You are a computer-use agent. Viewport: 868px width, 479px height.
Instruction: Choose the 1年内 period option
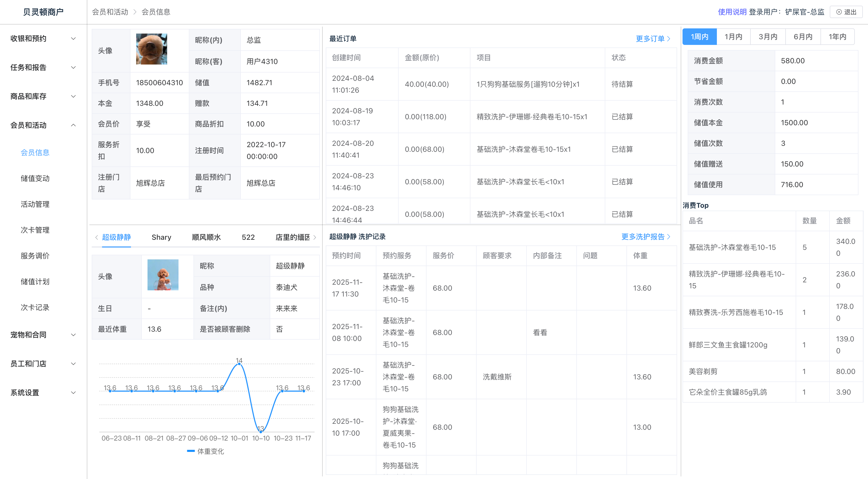tap(837, 37)
